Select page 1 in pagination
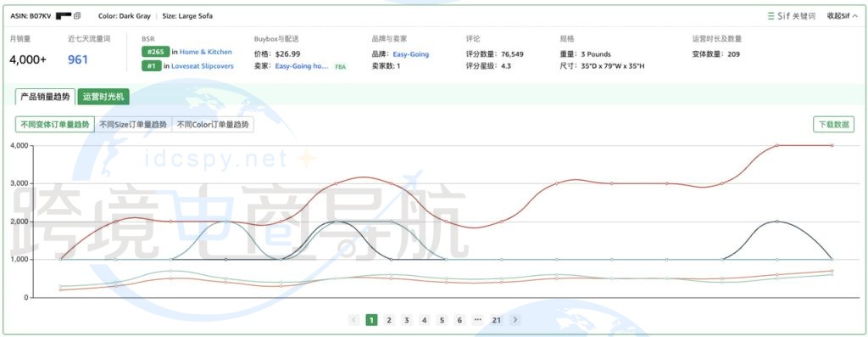Screen dimensions: 868x337 pos(371,320)
